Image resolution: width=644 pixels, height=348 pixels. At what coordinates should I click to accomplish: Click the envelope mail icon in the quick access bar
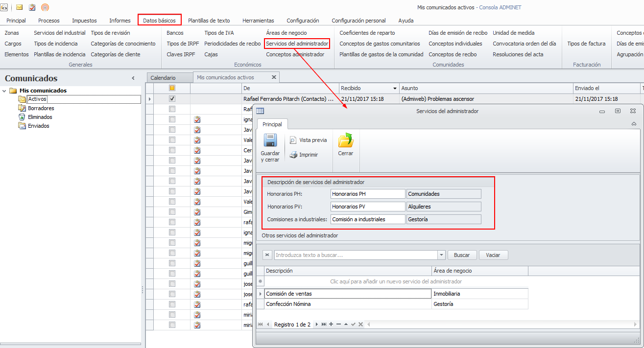click(20, 7)
